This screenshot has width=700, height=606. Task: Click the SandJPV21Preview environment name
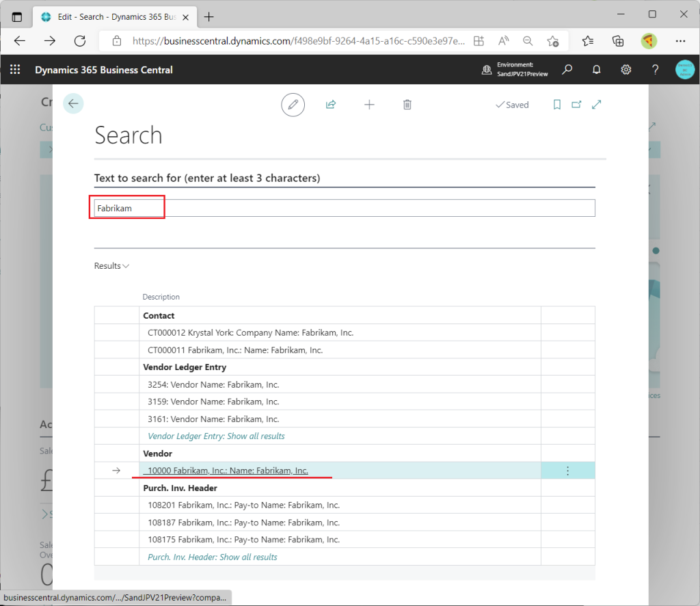[x=522, y=74]
